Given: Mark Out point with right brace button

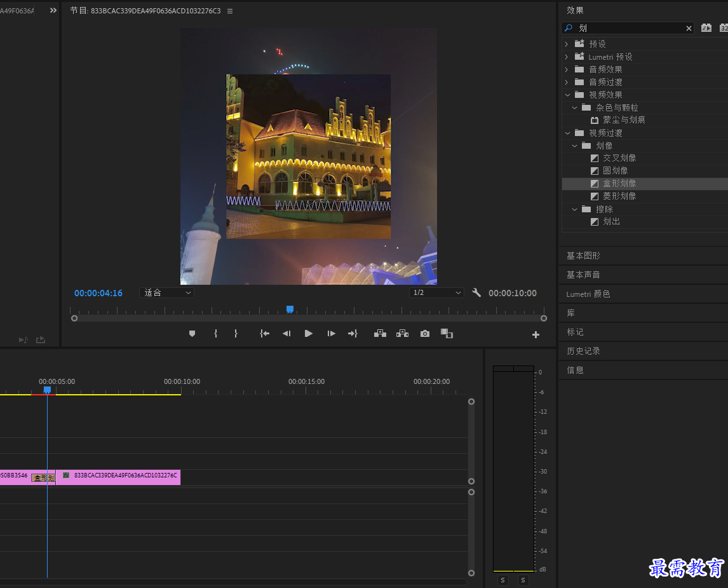Looking at the screenshot, I should (236, 334).
